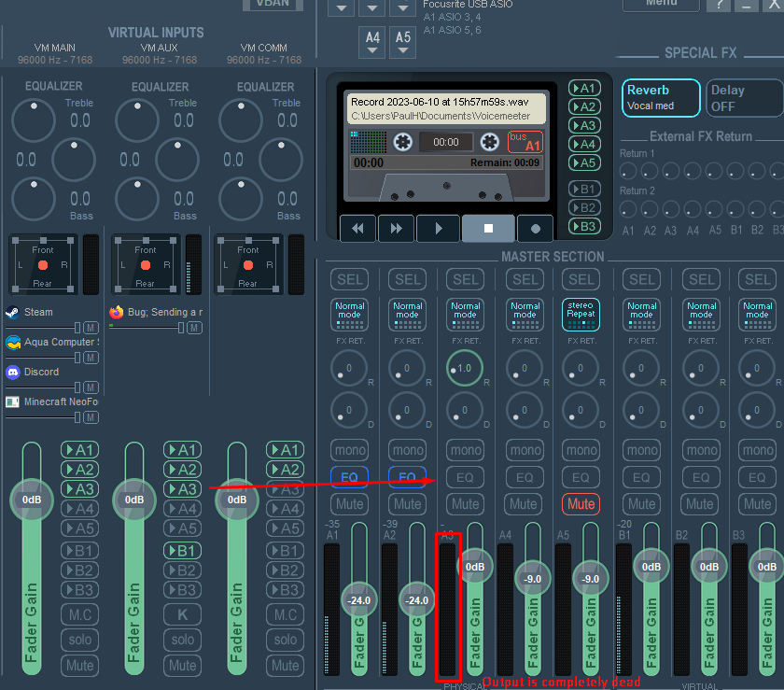
Task: Rewind the cassette recorder
Action: click(357, 228)
